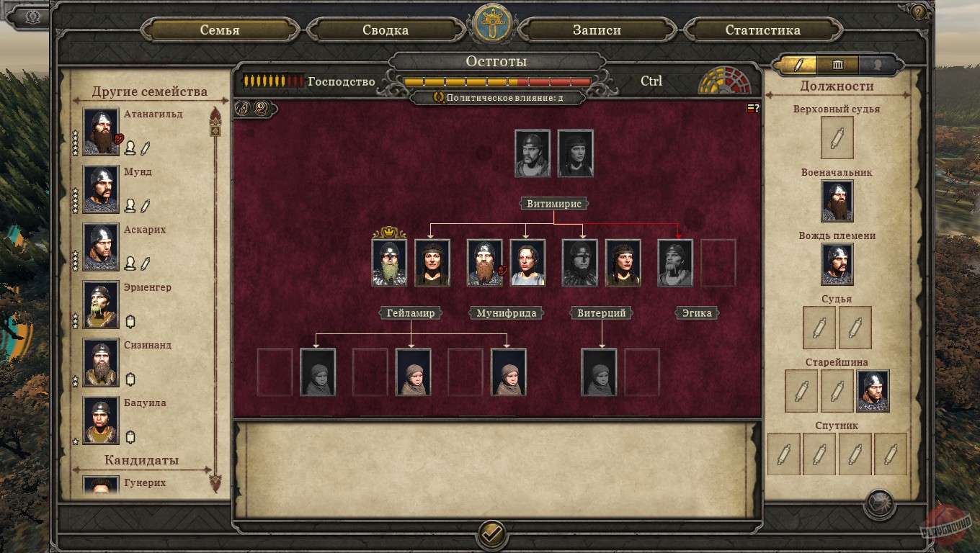Click the empty Верховный судья scroll slot

click(x=837, y=138)
